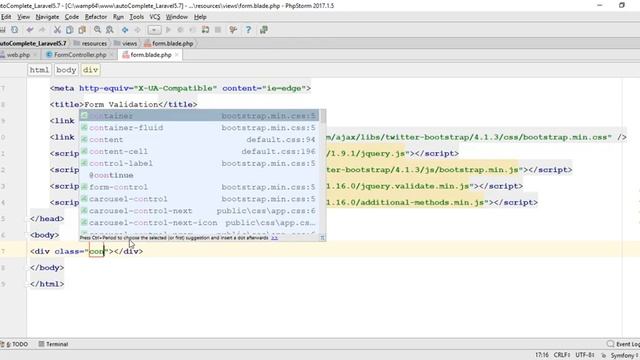Screen dimensions: 640x360
Task: Select the @continue suggestion
Action: (x=199, y=175)
